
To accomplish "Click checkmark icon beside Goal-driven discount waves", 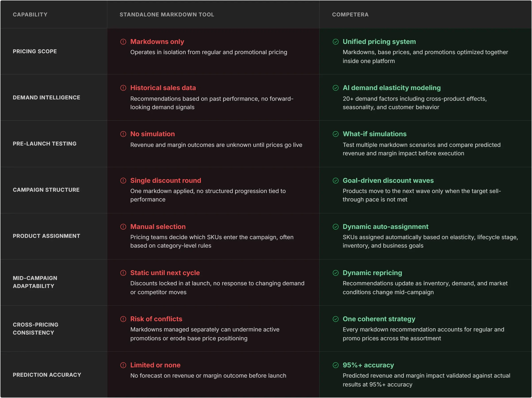I will (x=336, y=181).
